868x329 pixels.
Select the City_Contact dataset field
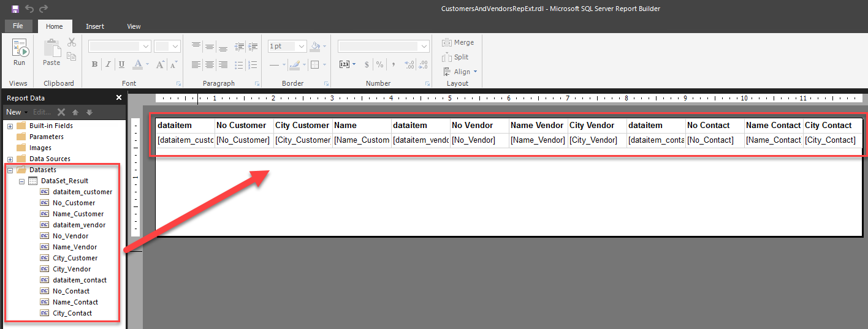(x=66, y=313)
